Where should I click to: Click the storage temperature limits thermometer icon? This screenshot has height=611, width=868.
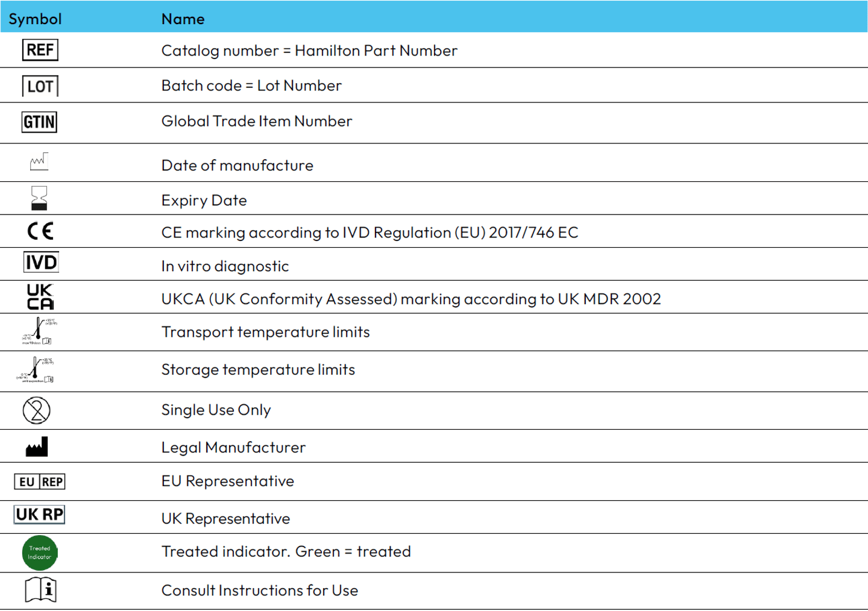coord(36,370)
